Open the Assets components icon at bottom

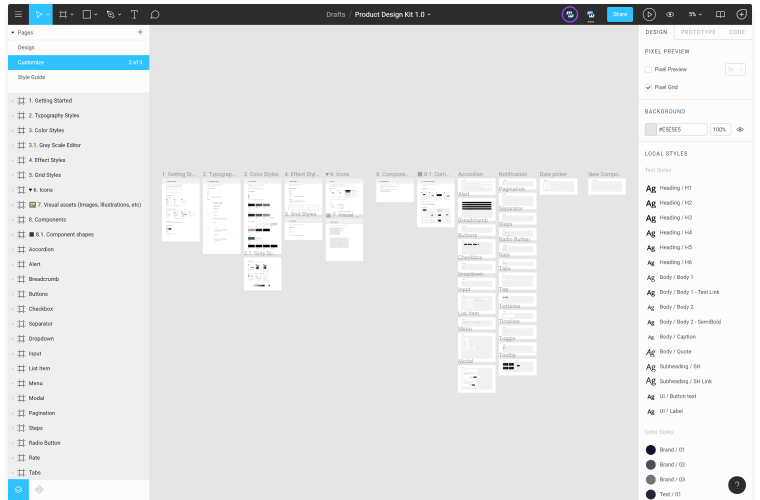(39, 489)
